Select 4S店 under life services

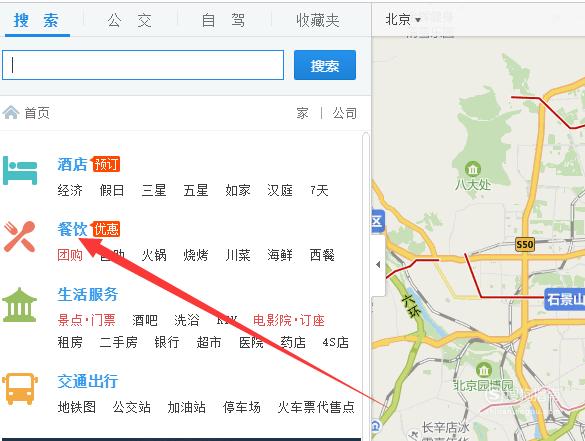pyautogui.click(x=335, y=342)
